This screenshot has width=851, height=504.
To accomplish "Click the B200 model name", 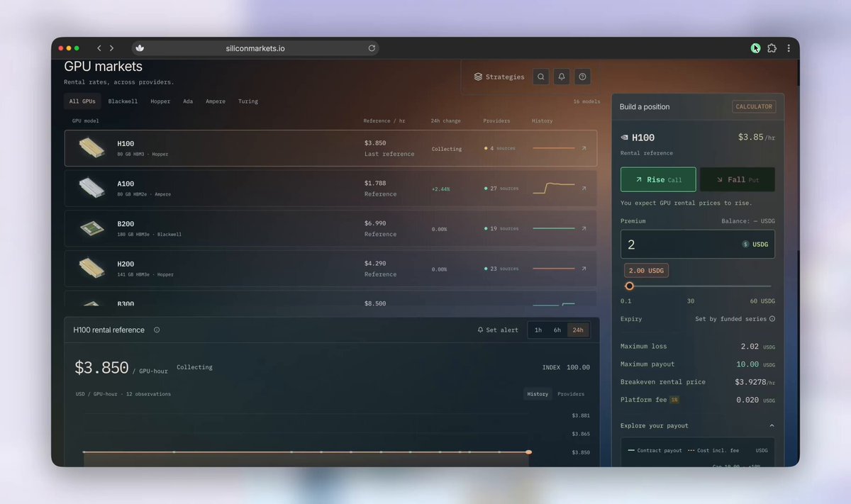I will tap(126, 224).
